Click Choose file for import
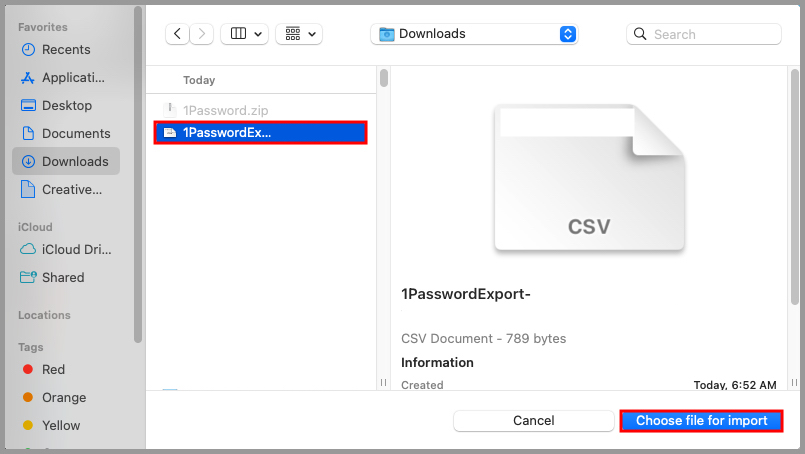Viewport: 805px width, 454px height. tap(701, 421)
